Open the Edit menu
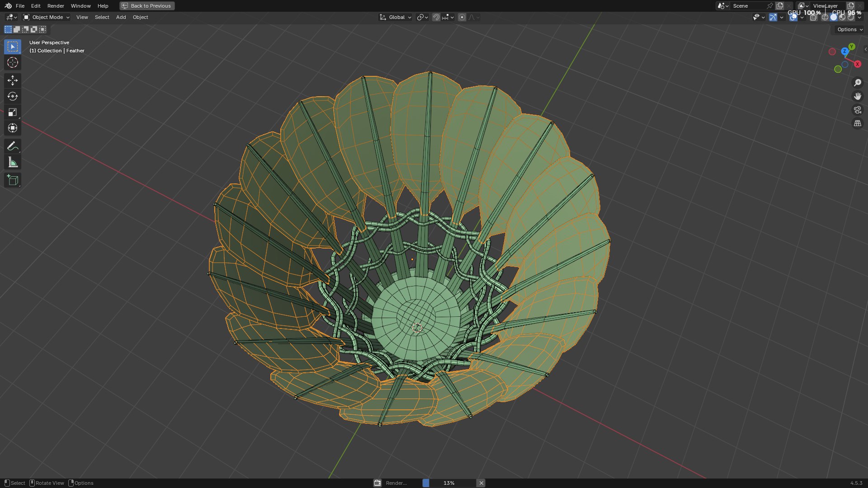Screen dimensions: 868x488 (36, 6)
